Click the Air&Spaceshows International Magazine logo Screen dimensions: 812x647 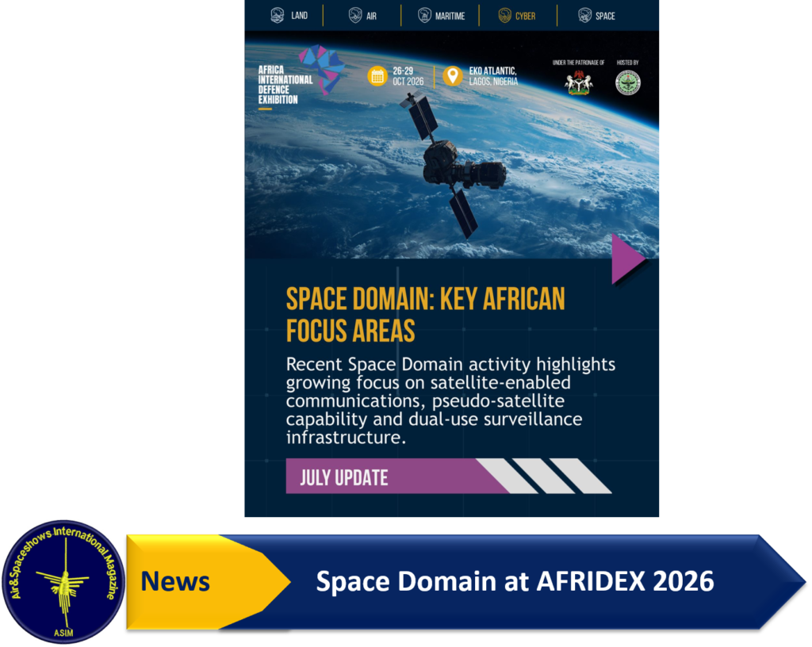[63, 582]
